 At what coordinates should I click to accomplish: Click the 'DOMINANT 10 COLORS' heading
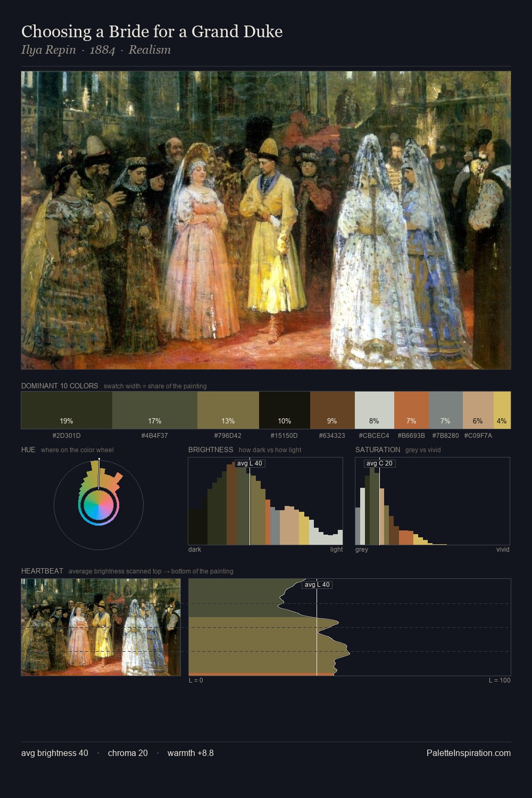coord(60,386)
